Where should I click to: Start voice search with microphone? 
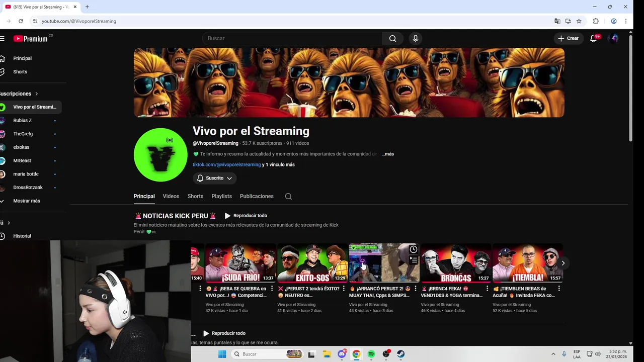tap(415, 38)
